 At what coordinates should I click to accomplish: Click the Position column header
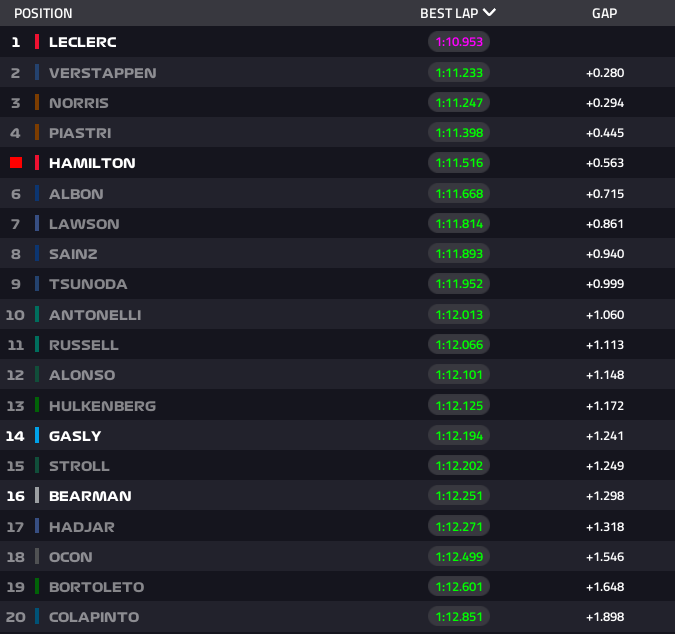[x=43, y=13]
